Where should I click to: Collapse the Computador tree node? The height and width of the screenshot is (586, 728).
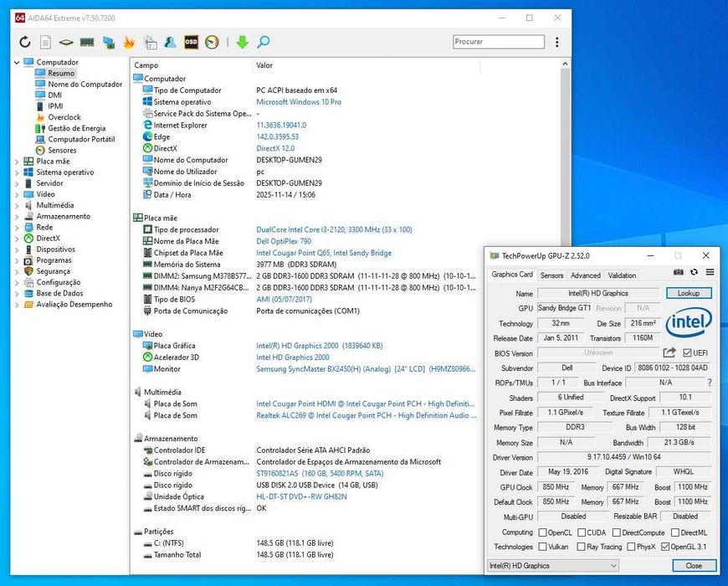pos(17,62)
